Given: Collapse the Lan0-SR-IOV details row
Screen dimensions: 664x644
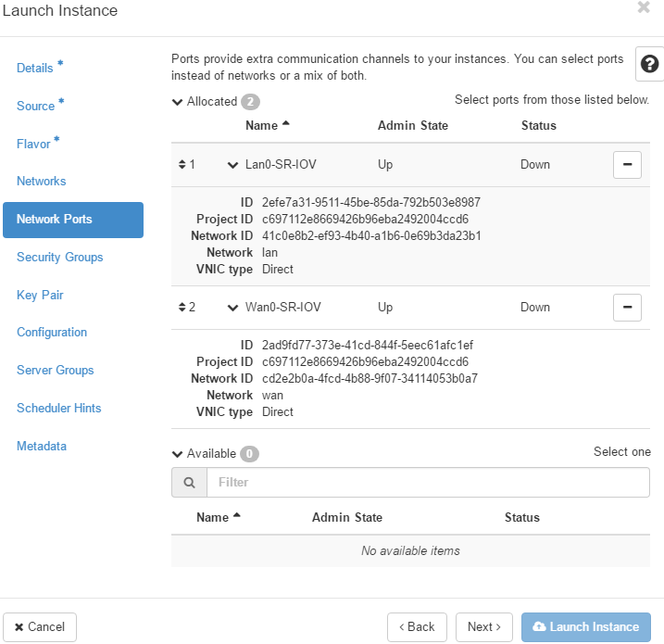Looking at the screenshot, I should pyautogui.click(x=232, y=165).
